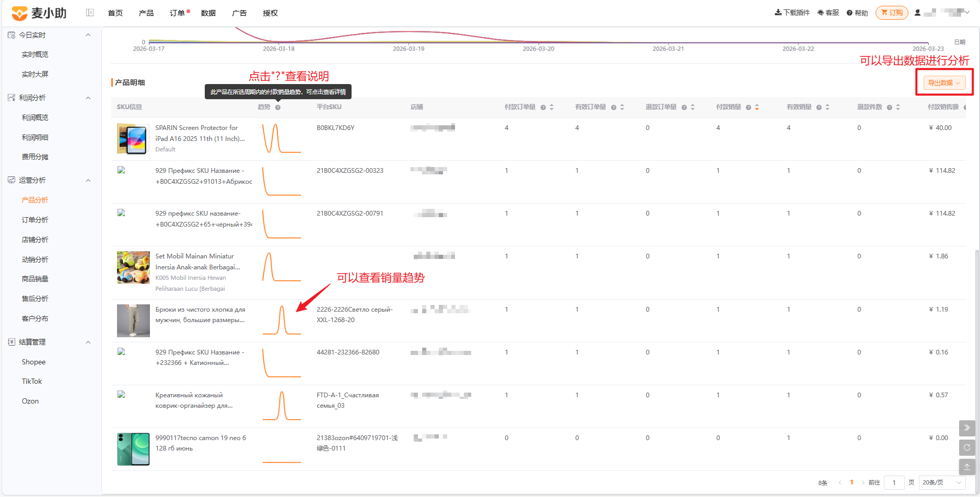The height and width of the screenshot is (497, 980).
Task: Toggle sorting on 退款件数 column
Action: point(898,107)
